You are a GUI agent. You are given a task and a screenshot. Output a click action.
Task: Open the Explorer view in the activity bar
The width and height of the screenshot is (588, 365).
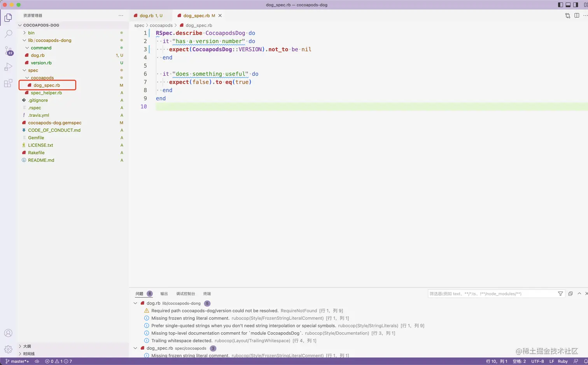pos(8,18)
